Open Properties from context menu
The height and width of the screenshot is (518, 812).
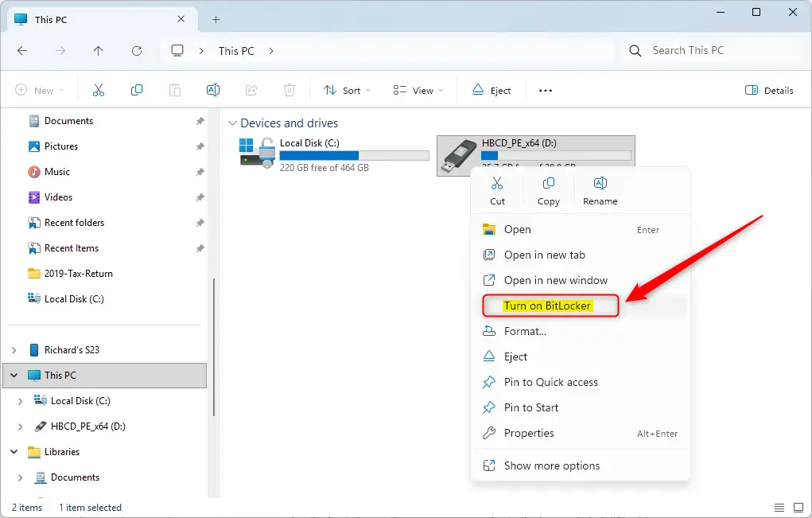point(580,433)
